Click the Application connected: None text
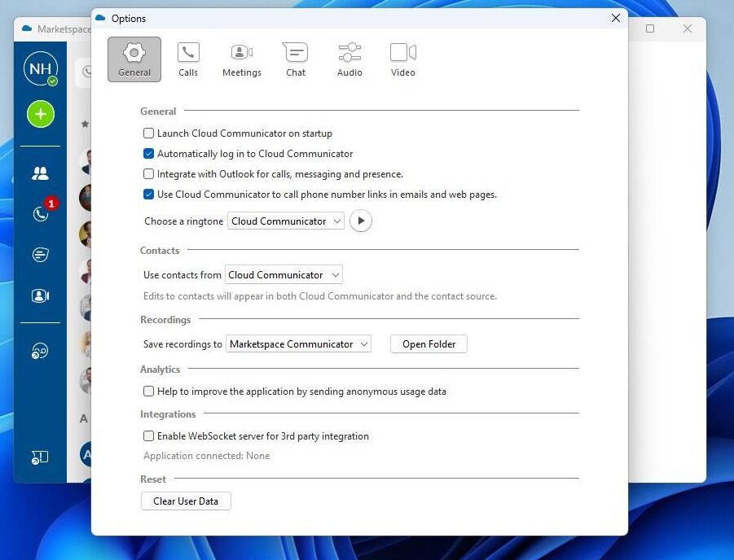The height and width of the screenshot is (560, 734). [x=206, y=456]
